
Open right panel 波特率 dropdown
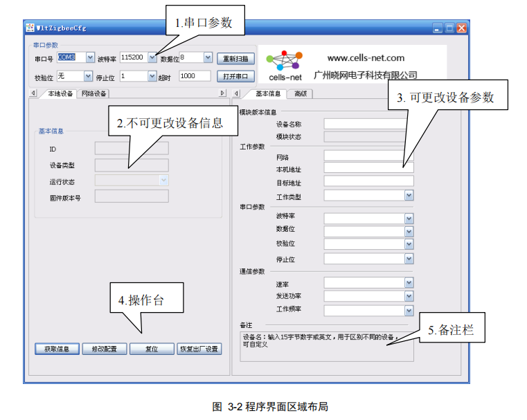409,219
